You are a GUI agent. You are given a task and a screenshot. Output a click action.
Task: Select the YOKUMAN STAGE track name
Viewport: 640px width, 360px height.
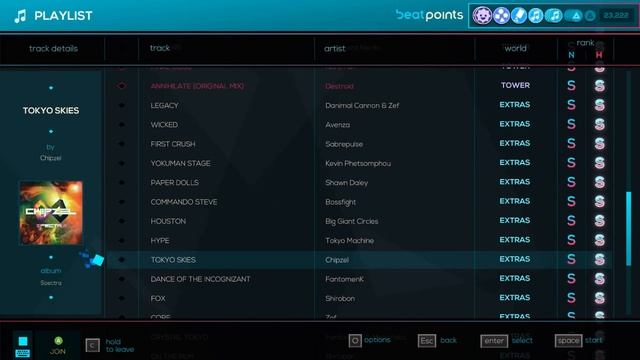(180, 163)
